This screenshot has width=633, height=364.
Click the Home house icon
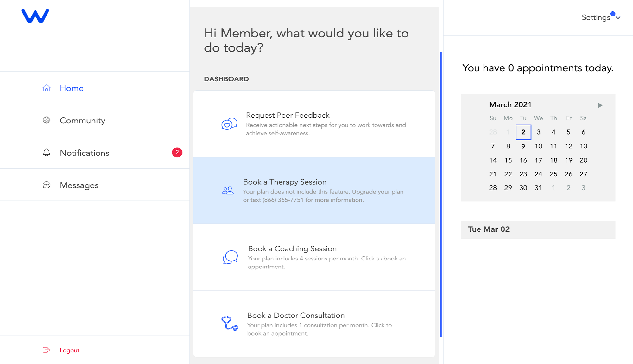tap(47, 88)
